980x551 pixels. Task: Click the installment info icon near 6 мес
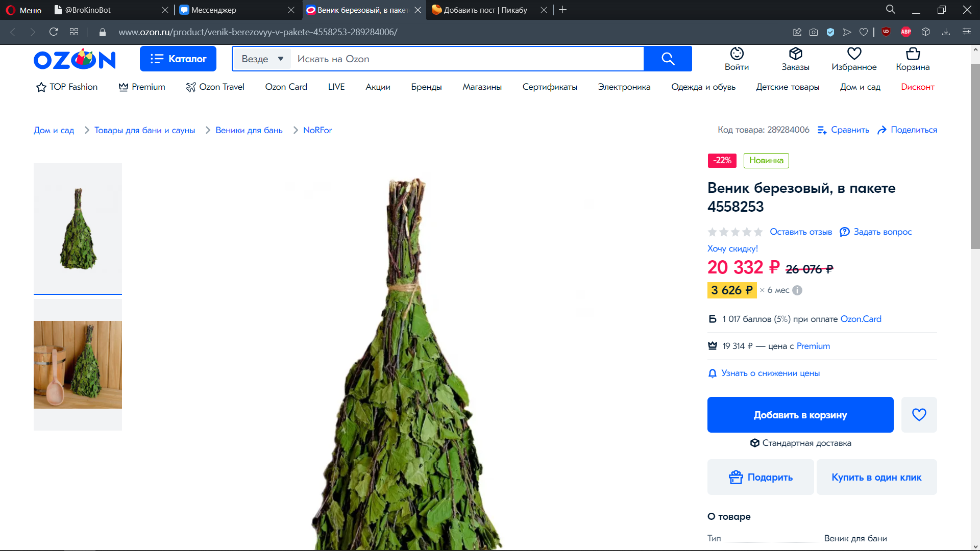tap(797, 290)
